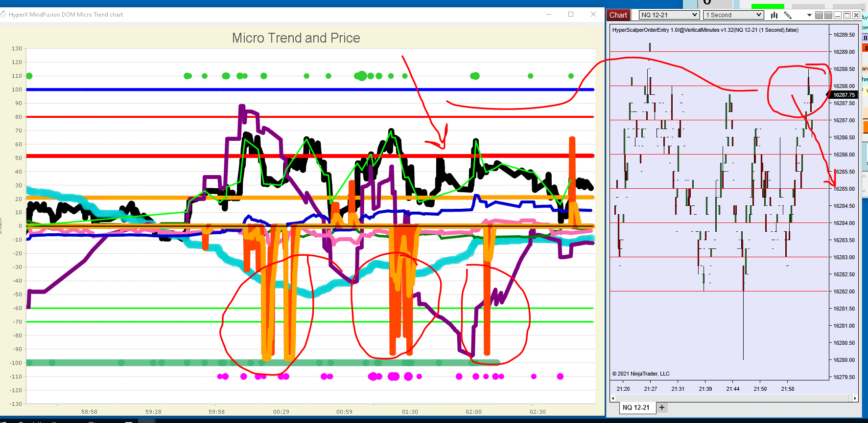Screen dimensions: 868x423
Task: Minimize the NinjaTrader chart window
Action: pos(838,15)
